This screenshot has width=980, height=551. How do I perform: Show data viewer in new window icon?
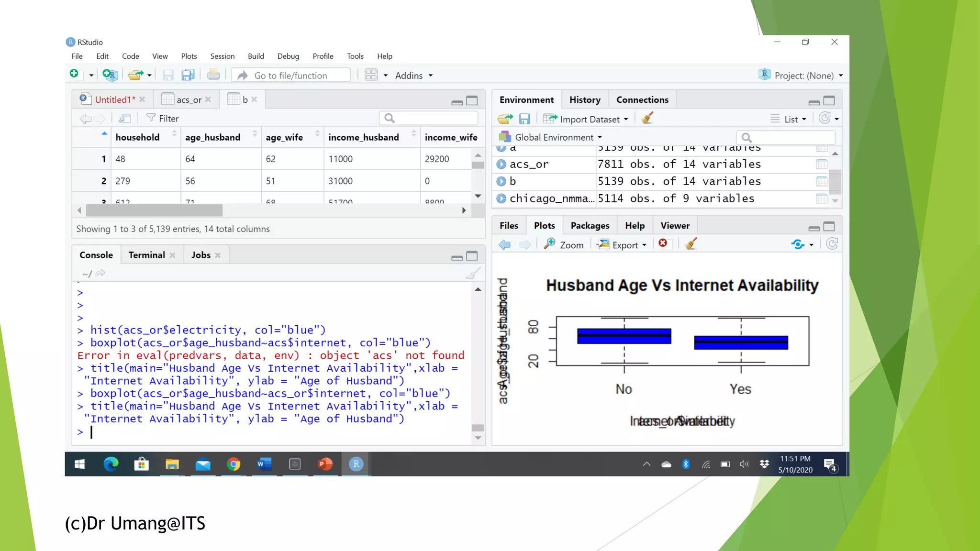124,118
